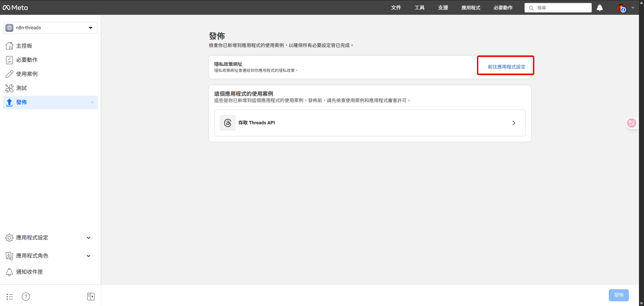644x306 pixels.
Task: Open the 工具 menu at the top
Action: 419,8
